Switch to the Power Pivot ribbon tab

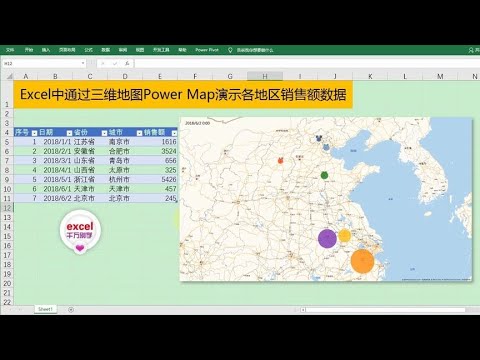(x=207, y=50)
